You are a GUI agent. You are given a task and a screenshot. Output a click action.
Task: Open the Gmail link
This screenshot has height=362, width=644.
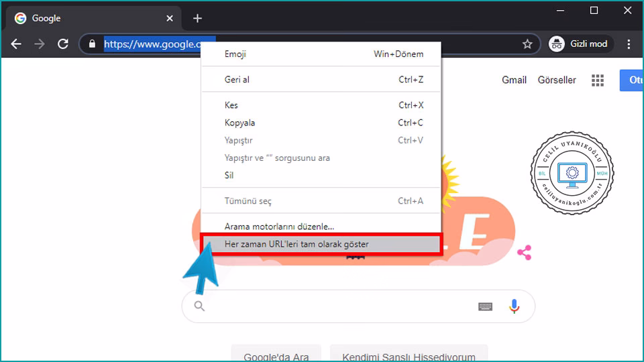coord(514,80)
